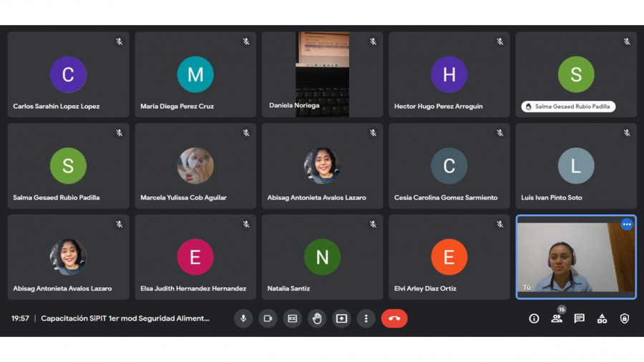Click the name Elvi Arley Diaz Ortiz
The height and width of the screenshot is (362, 644).
tap(425, 288)
